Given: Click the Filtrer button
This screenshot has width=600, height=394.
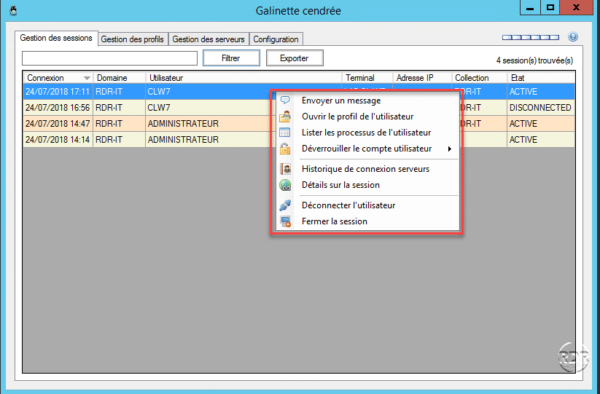Looking at the screenshot, I should click(x=231, y=58).
